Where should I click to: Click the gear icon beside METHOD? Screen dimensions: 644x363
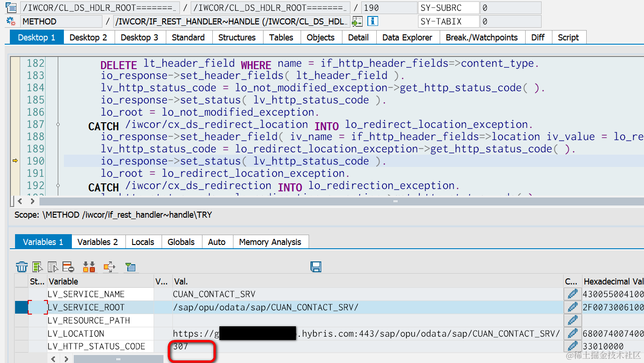point(11,21)
